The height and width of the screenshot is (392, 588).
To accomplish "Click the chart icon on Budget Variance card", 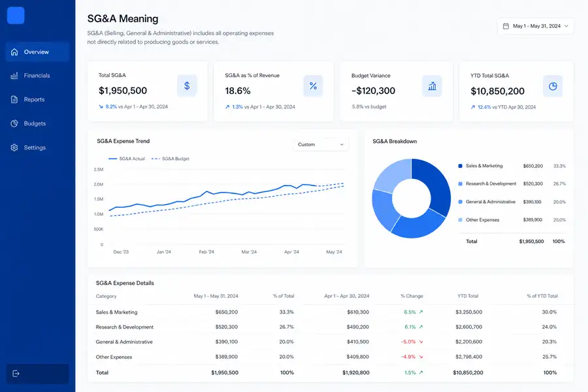I will (x=432, y=86).
